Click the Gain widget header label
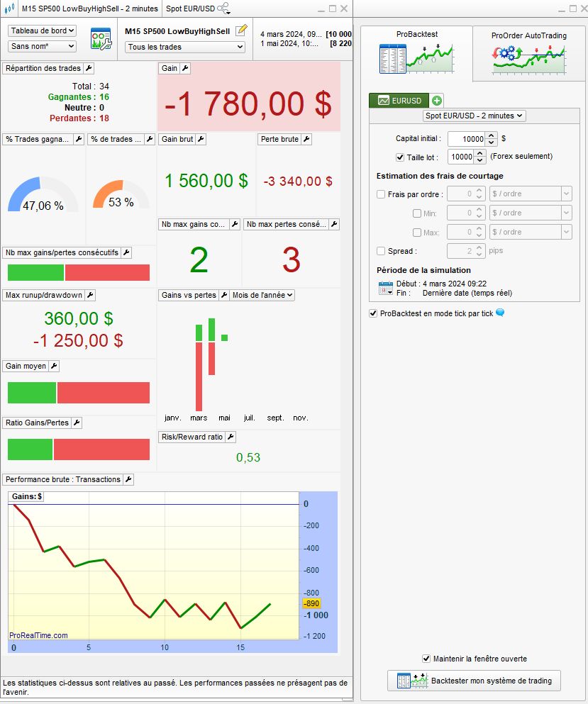588x704 pixels. [170, 68]
